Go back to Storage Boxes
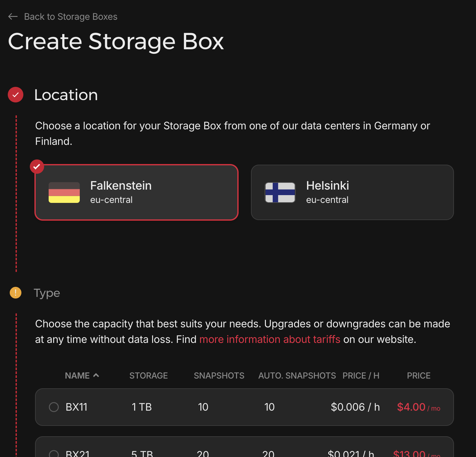 [71, 16]
